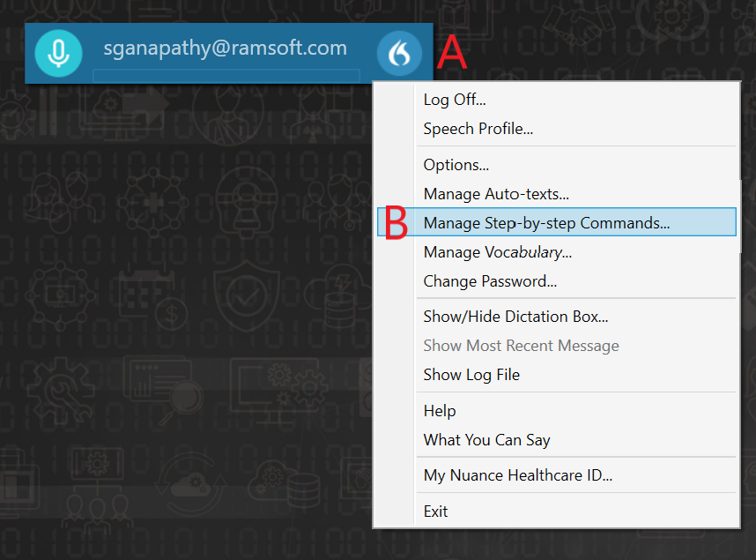Open Help from the menu
The height and width of the screenshot is (560, 756).
coord(440,411)
